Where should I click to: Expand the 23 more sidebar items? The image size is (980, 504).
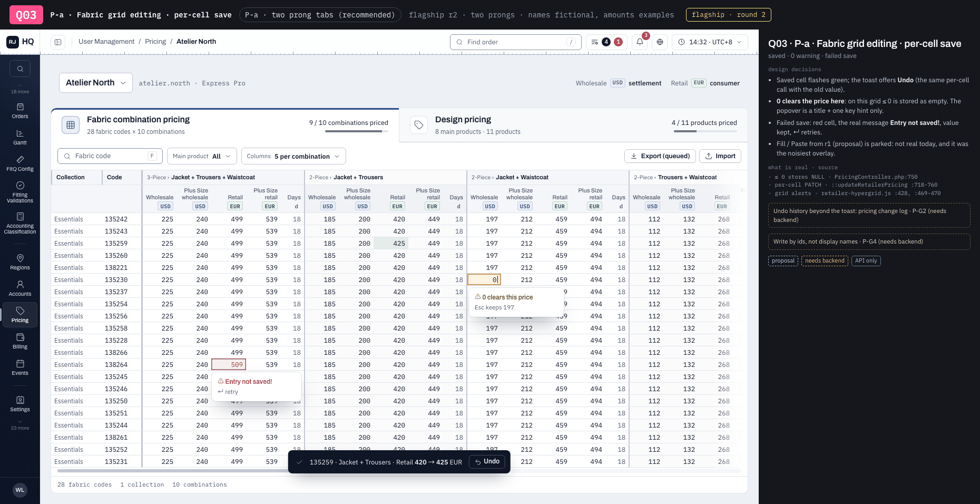(x=20, y=425)
